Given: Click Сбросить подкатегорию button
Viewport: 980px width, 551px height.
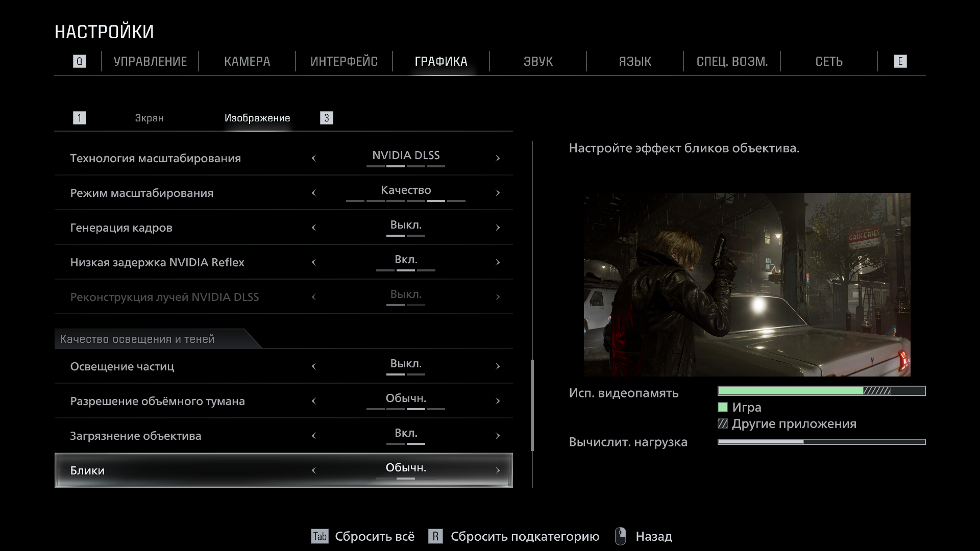Looking at the screenshot, I should click(525, 536).
